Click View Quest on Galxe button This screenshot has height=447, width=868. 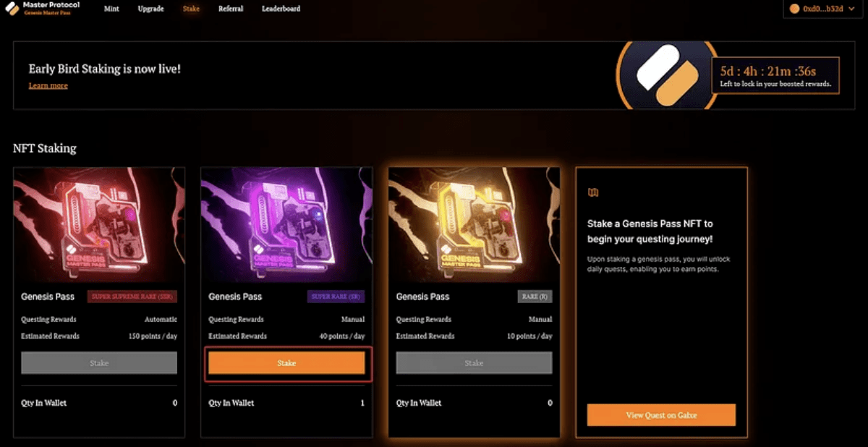tap(661, 415)
